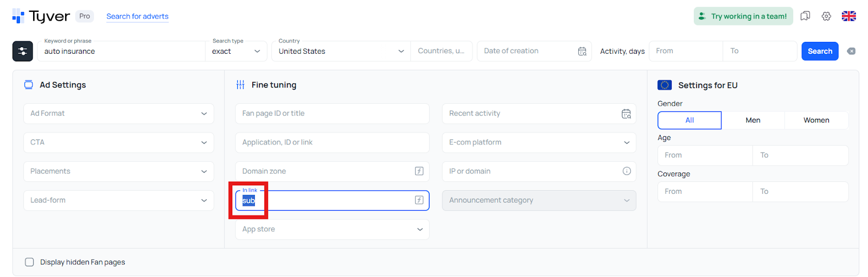Click the filter sliders icon button
The height and width of the screenshot is (277, 868).
23,51
